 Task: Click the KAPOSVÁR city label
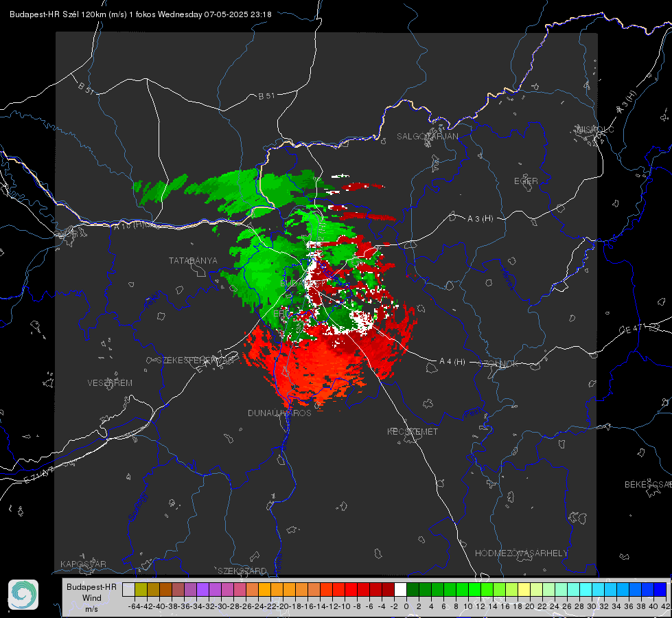83,564
